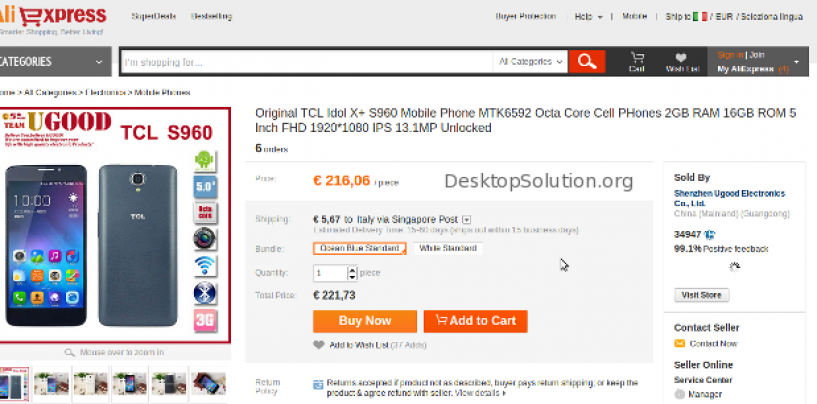The image size is (817, 404).
Task: Click the orange search magnifier button
Action: [588, 61]
